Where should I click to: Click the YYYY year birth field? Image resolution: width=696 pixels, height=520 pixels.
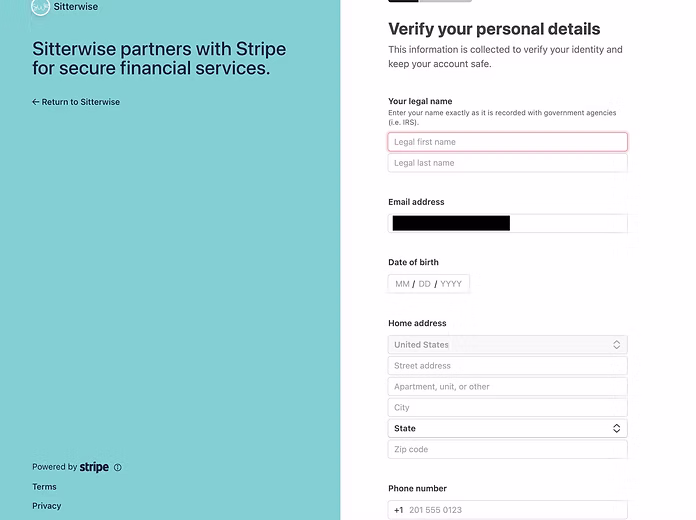pyautogui.click(x=451, y=284)
